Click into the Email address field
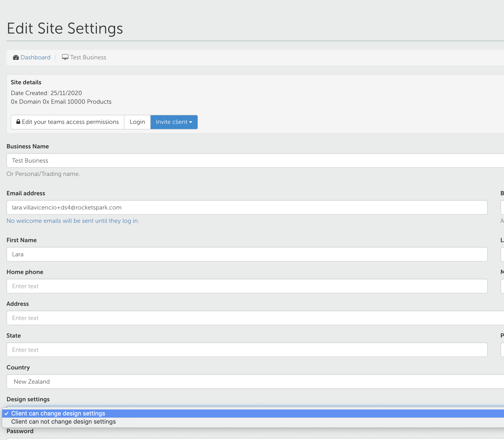 tap(247, 208)
